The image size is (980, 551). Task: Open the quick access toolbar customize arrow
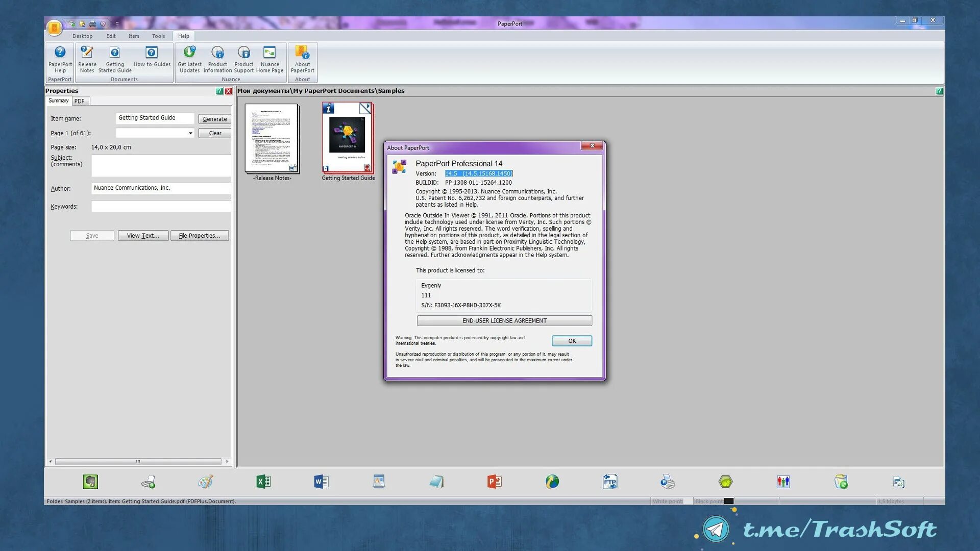[117, 24]
